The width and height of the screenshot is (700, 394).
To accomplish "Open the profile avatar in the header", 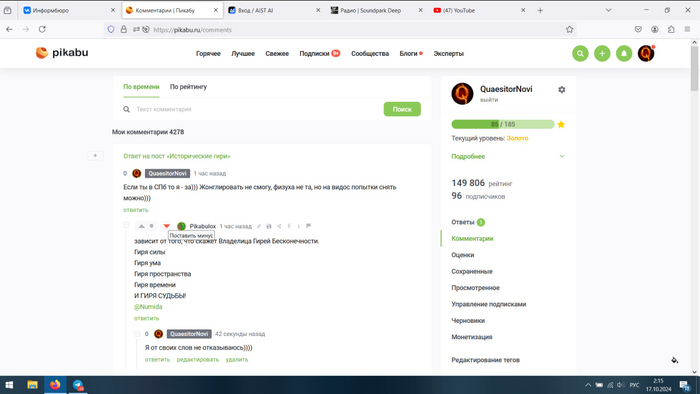I will 646,54.
